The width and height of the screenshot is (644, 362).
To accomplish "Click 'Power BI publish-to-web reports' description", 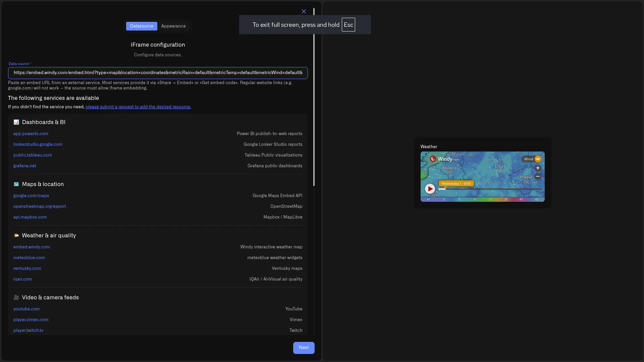I will click(x=270, y=134).
